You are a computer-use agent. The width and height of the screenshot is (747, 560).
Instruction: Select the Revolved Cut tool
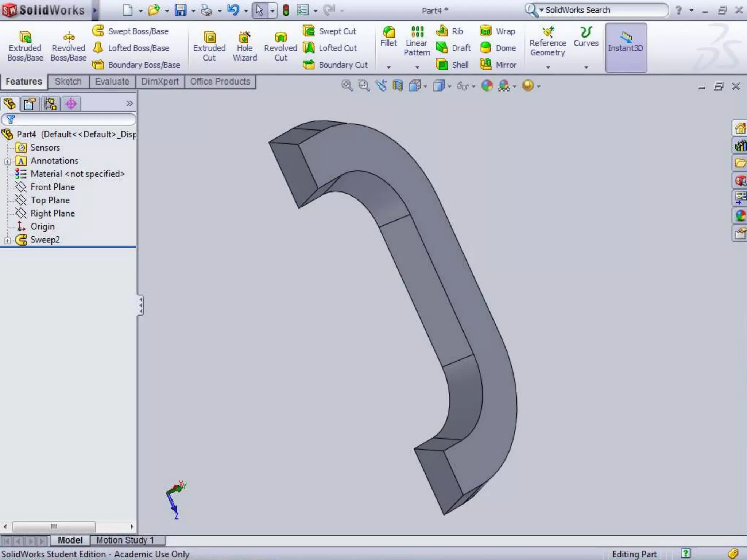280,46
